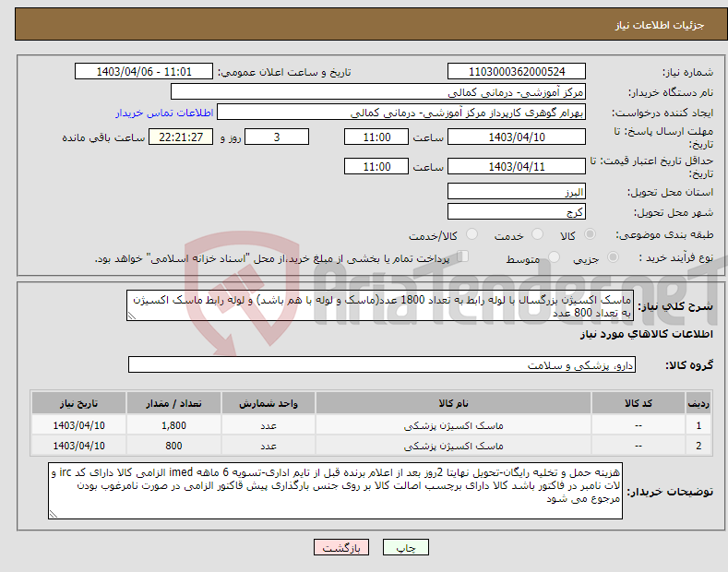Click the resize handle of the description box

click(x=132, y=316)
